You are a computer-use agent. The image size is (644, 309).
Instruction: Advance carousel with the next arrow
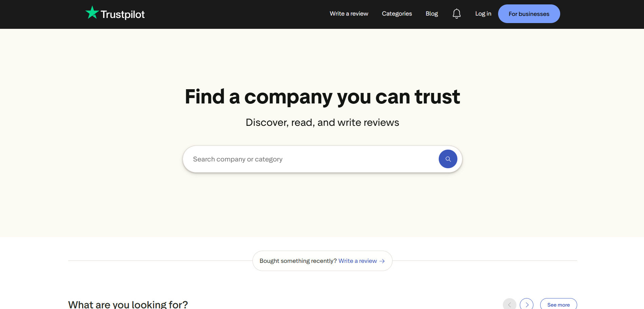pos(527,305)
